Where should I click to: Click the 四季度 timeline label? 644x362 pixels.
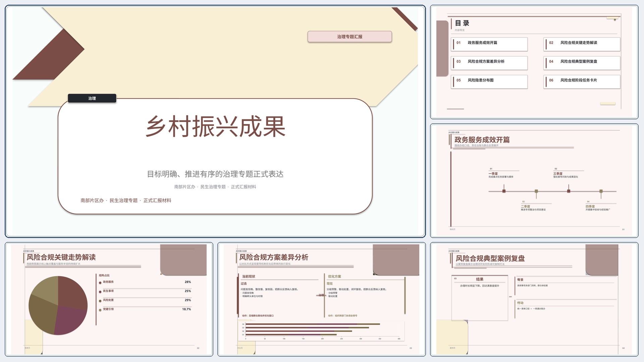tap(590, 206)
